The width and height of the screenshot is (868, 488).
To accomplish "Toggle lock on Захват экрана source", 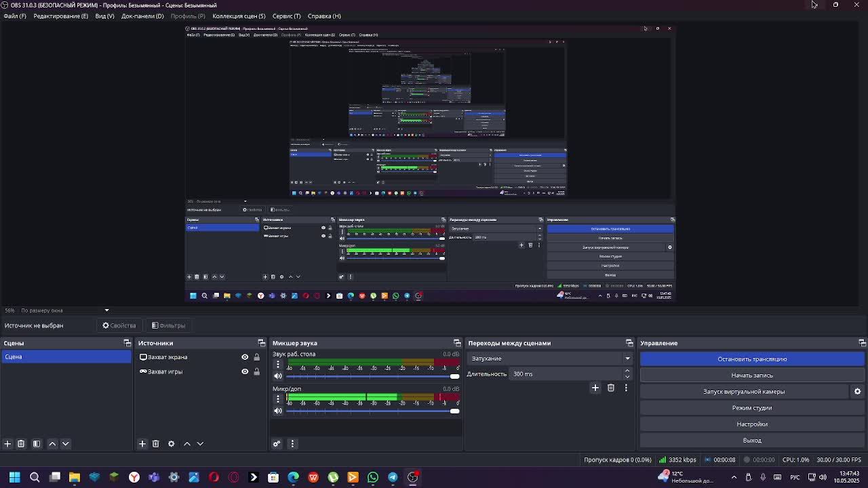I will point(256,357).
